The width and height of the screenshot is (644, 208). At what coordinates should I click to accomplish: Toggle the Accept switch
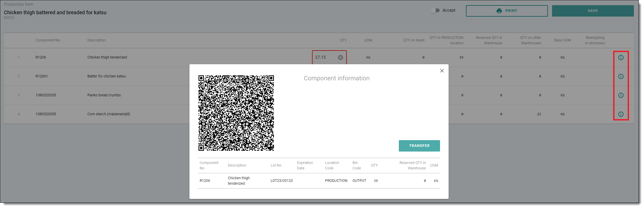435,10
